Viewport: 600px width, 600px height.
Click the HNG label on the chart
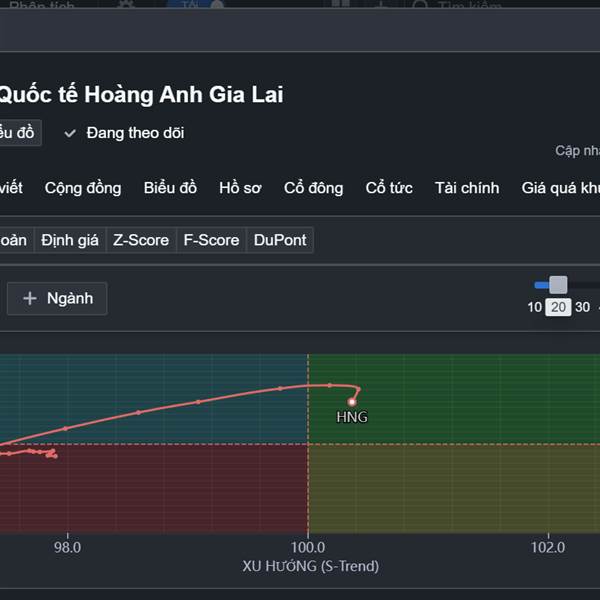[x=352, y=417]
